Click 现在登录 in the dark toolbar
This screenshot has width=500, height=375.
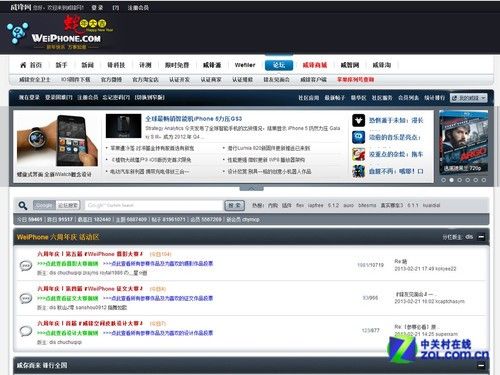pyautogui.click(x=29, y=97)
